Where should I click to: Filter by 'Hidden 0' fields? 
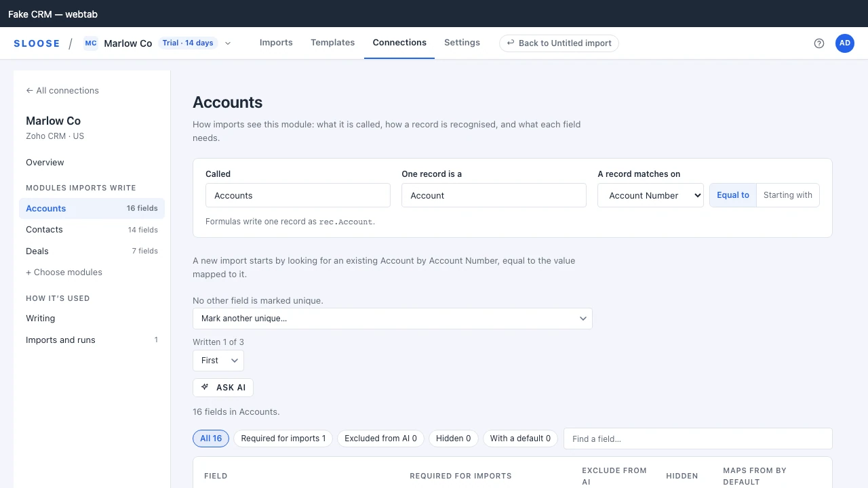[x=454, y=439]
